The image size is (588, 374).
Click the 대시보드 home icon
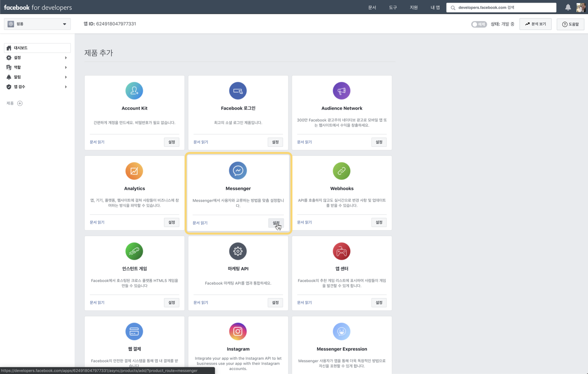[x=9, y=48]
